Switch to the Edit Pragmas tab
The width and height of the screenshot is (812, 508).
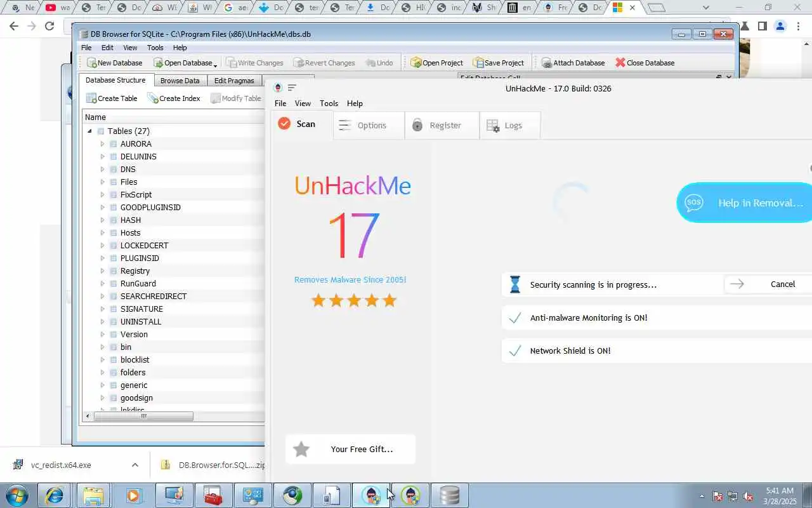234,81
